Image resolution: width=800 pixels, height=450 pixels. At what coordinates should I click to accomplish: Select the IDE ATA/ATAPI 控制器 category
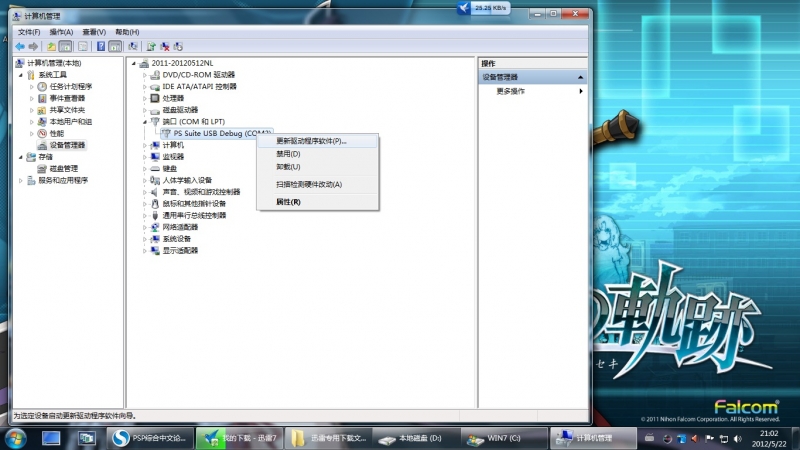(x=199, y=87)
